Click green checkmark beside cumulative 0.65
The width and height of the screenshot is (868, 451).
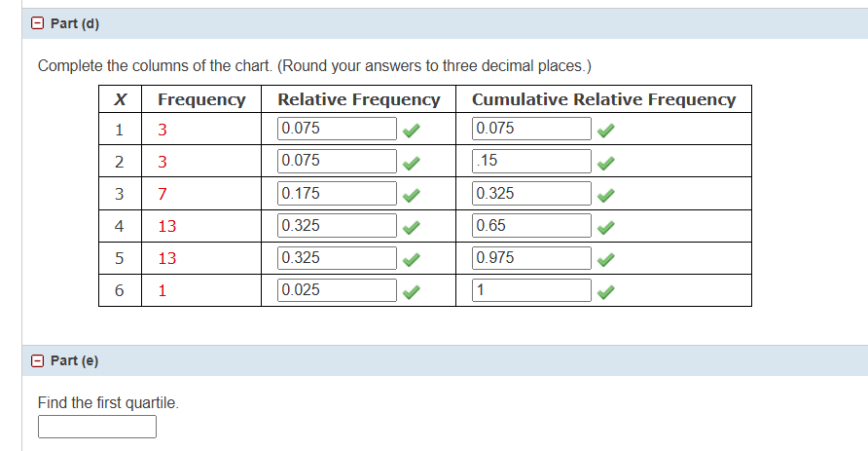click(606, 227)
